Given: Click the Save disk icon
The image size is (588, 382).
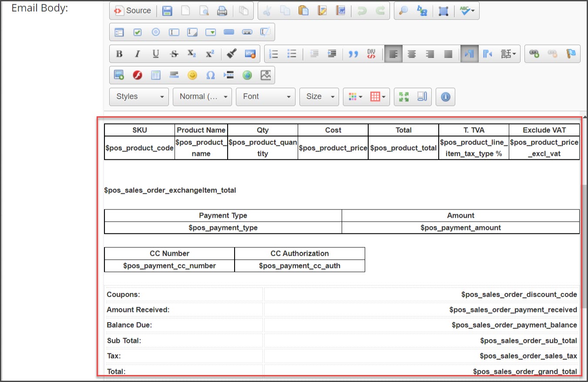Looking at the screenshot, I should pyautogui.click(x=167, y=11).
